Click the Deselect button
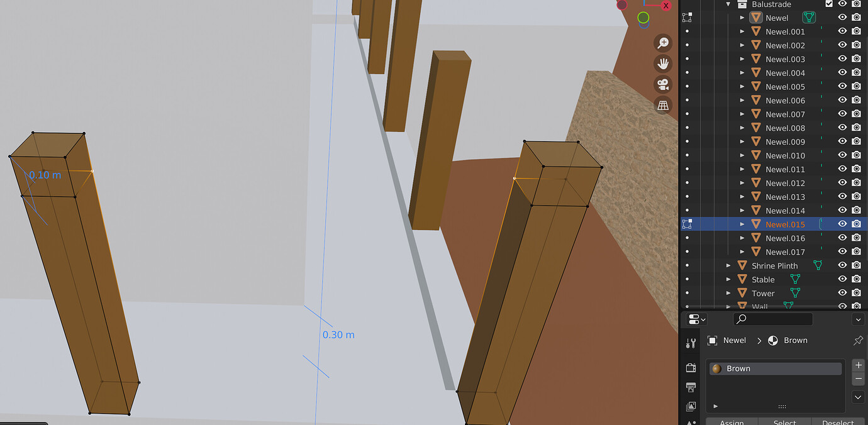The image size is (868, 425). 838,422
